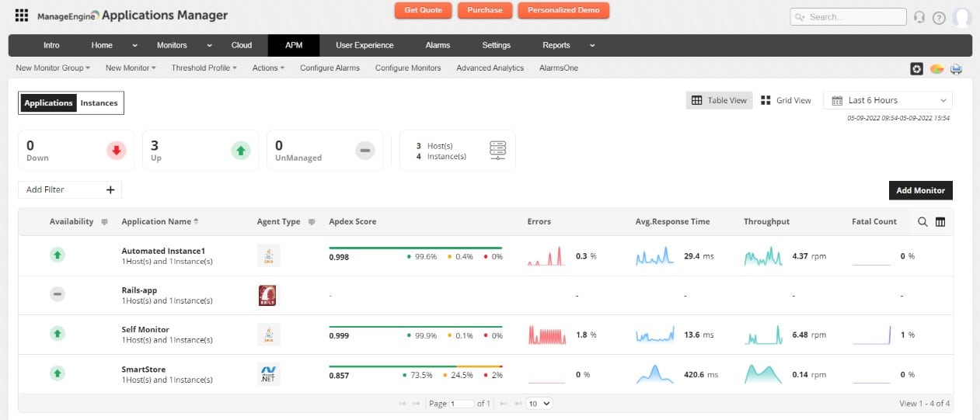Viewport: 980px width, 420px height.
Task: Click availability up icon for Automated Instance1
Action: point(58,254)
